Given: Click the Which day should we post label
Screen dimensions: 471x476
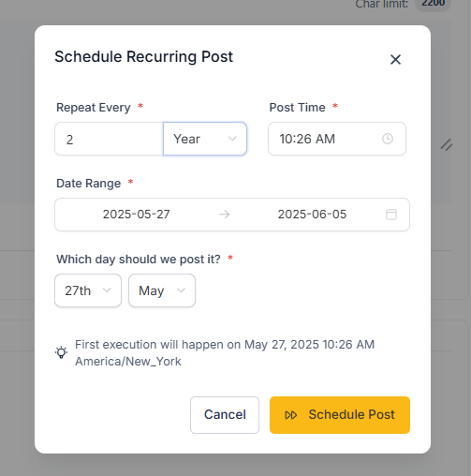Looking at the screenshot, I should pos(139,260).
